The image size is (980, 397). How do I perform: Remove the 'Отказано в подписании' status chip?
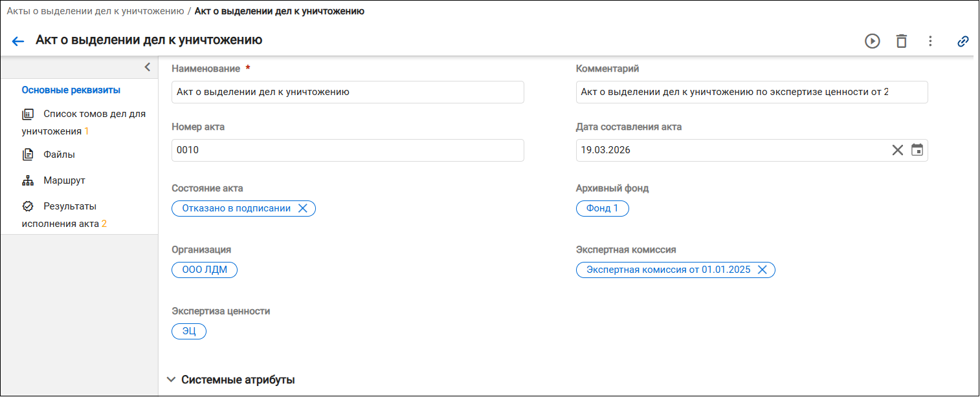coord(302,208)
